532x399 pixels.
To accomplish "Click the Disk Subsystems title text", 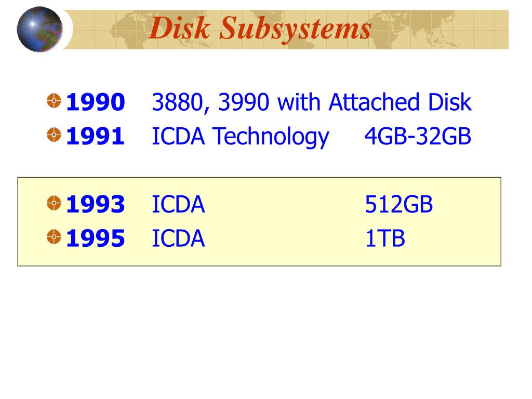I will (x=260, y=29).
